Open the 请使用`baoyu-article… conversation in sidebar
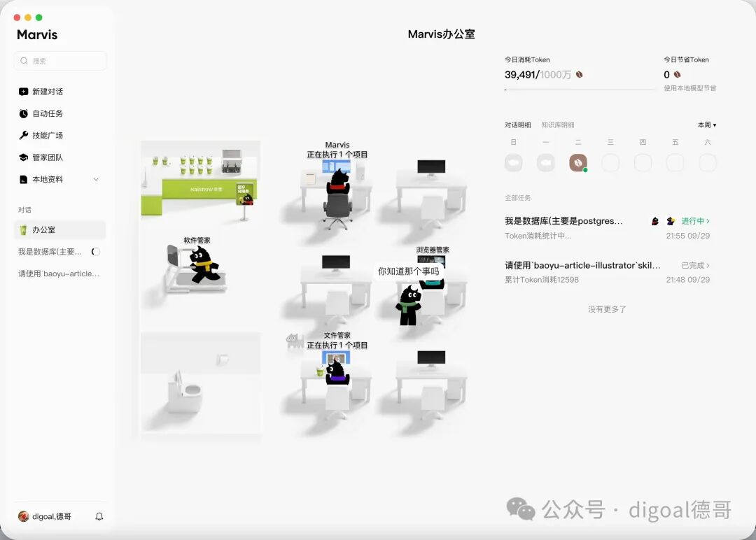This screenshot has height=540, width=756. 59,273
